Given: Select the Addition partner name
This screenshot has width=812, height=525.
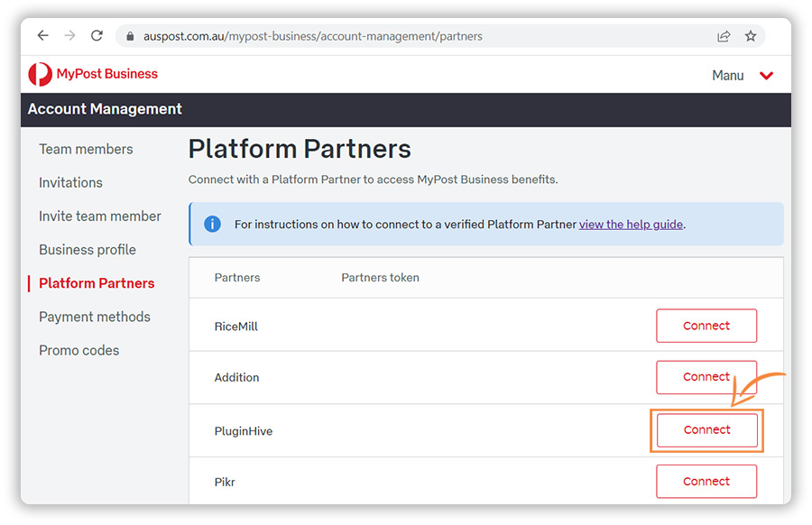Looking at the screenshot, I should [236, 377].
